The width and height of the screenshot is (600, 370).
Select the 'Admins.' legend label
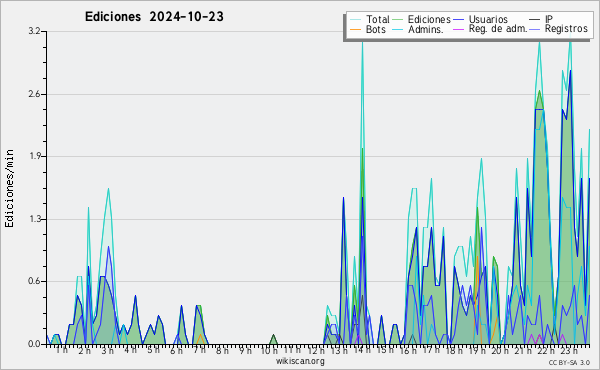pyautogui.click(x=426, y=29)
